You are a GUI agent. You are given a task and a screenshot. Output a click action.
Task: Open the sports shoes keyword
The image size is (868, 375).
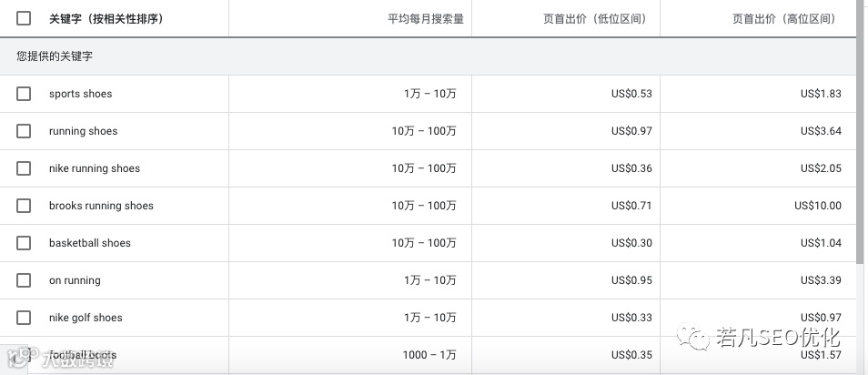80,94
